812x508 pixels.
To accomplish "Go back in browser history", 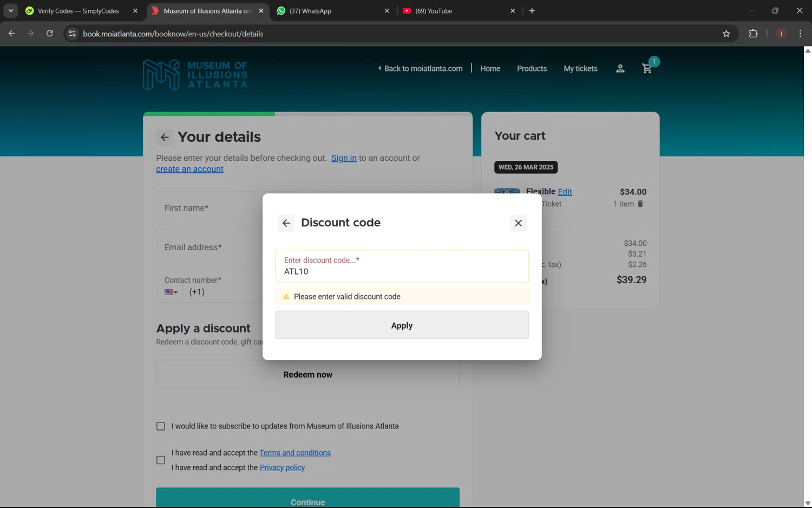I will click(x=11, y=34).
